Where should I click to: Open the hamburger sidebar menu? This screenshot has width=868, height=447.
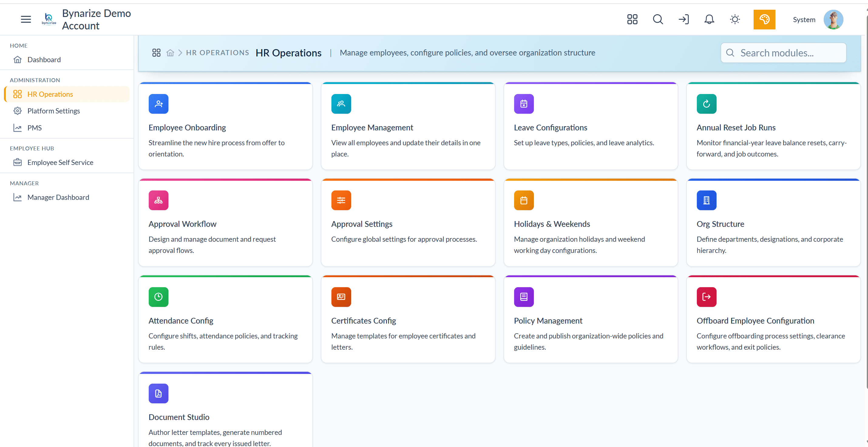coord(25,19)
